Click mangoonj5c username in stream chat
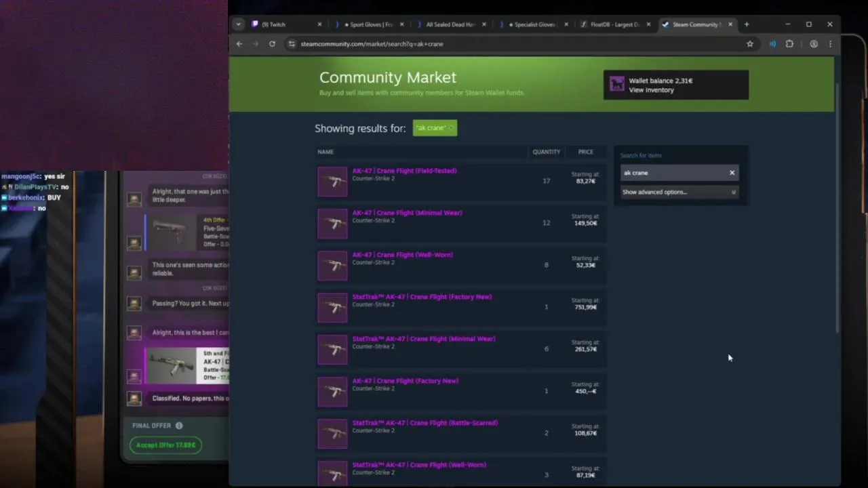This screenshot has height=488, width=868. [21, 177]
